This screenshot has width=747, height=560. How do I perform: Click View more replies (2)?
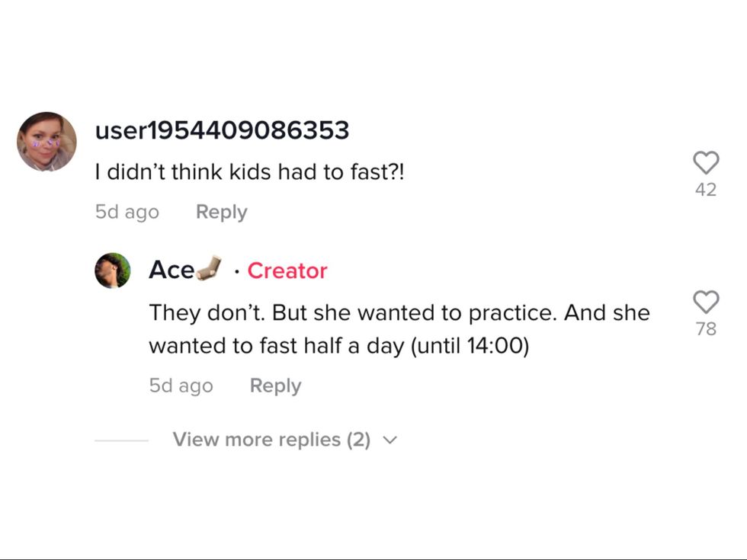click(x=271, y=440)
